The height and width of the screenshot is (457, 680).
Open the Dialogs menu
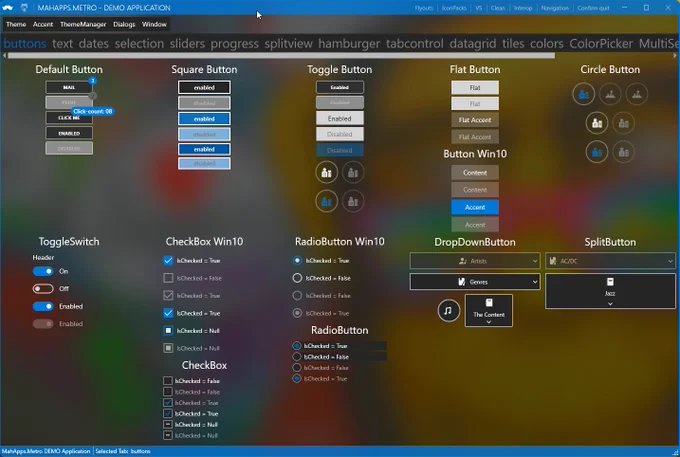(x=124, y=24)
